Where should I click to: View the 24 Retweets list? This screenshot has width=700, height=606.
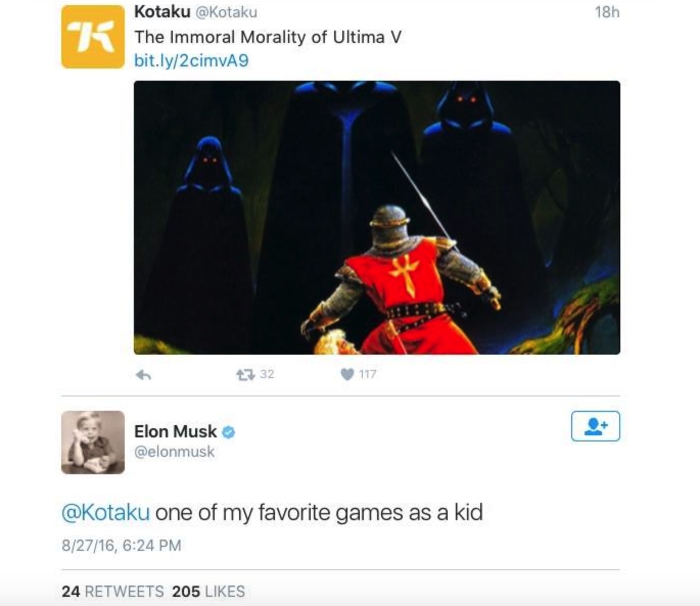coord(112,592)
